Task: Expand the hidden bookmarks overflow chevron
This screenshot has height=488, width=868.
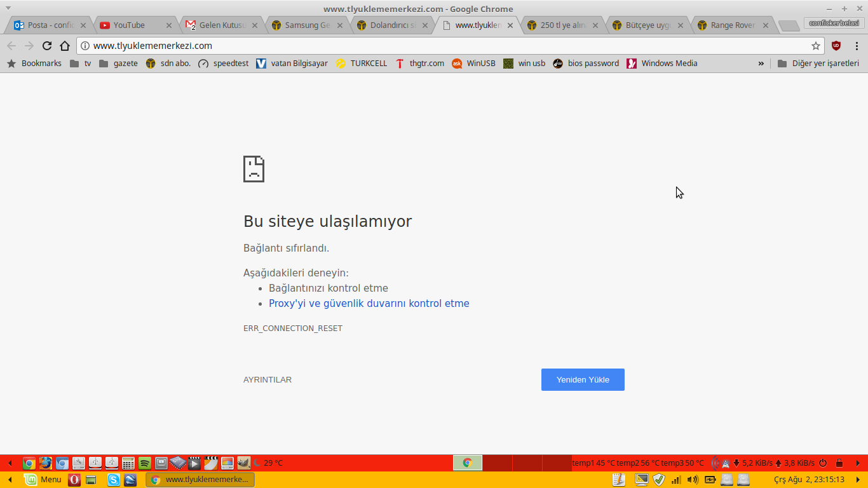Action: tap(761, 64)
